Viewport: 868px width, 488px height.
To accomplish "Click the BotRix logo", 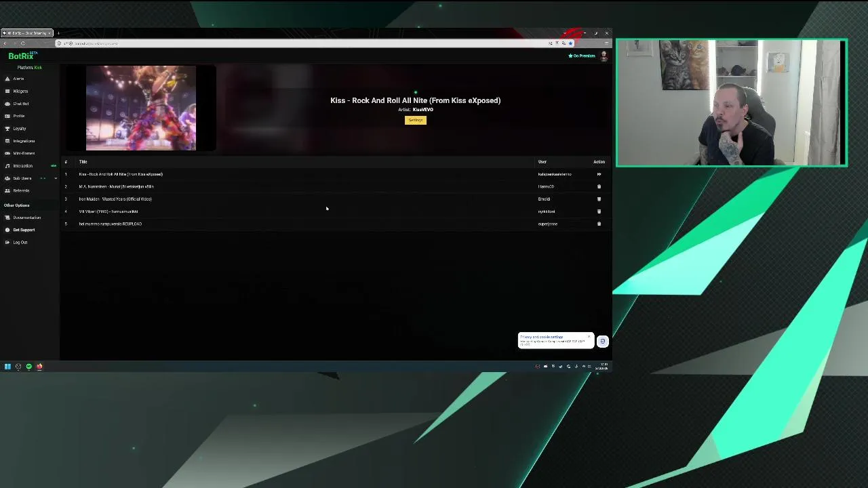I will [x=22, y=56].
